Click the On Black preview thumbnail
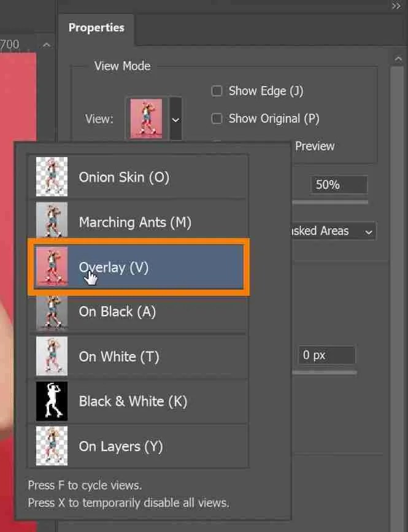The image size is (408, 532). (52, 312)
